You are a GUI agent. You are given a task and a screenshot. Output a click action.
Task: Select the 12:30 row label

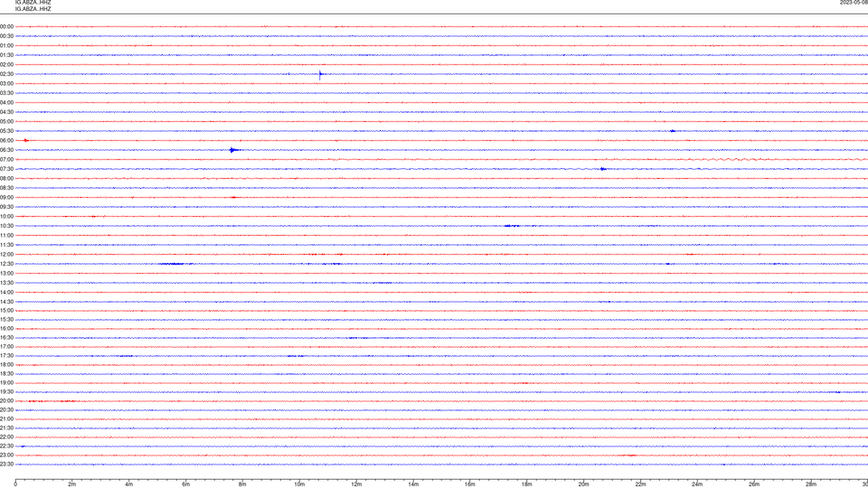(6, 264)
